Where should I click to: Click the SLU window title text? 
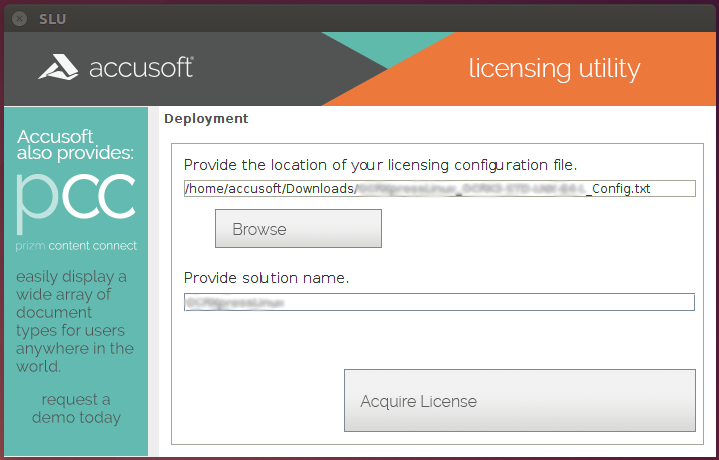54,17
